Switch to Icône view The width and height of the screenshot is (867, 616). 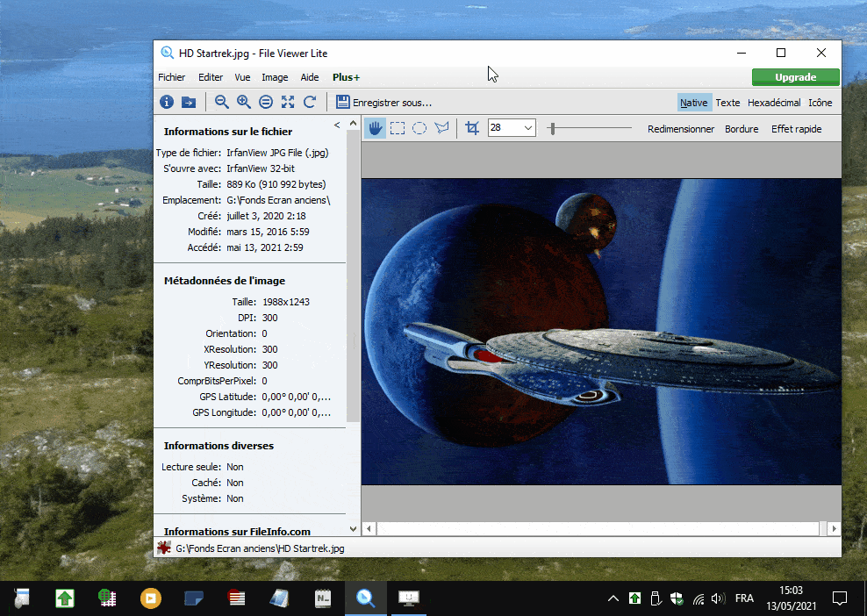[x=820, y=103]
